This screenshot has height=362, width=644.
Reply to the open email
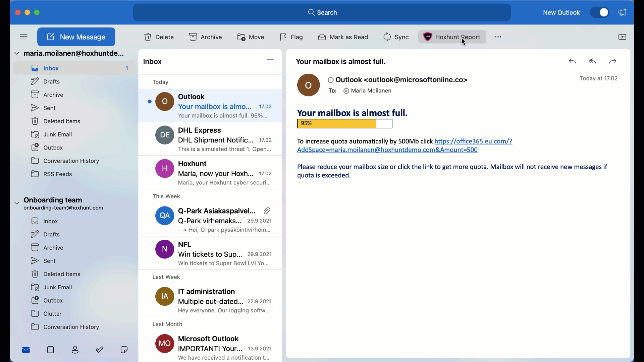(x=573, y=61)
